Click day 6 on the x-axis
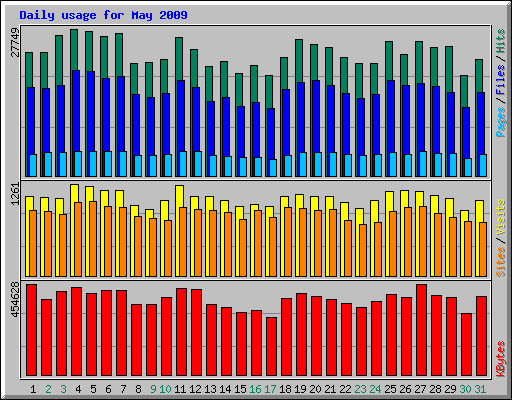This screenshot has width=512, height=400. click(108, 389)
